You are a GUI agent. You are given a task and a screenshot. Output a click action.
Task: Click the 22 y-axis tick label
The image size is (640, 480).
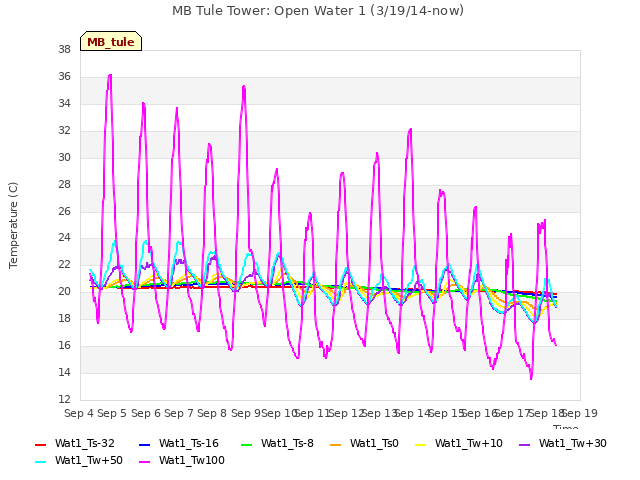[x=64, y=264]
